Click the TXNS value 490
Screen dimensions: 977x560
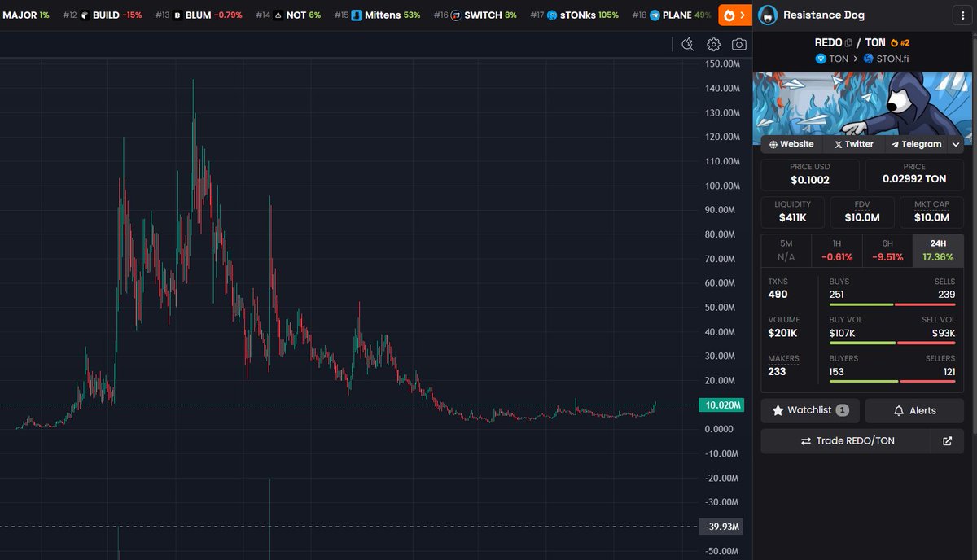[x=778, y=295]
